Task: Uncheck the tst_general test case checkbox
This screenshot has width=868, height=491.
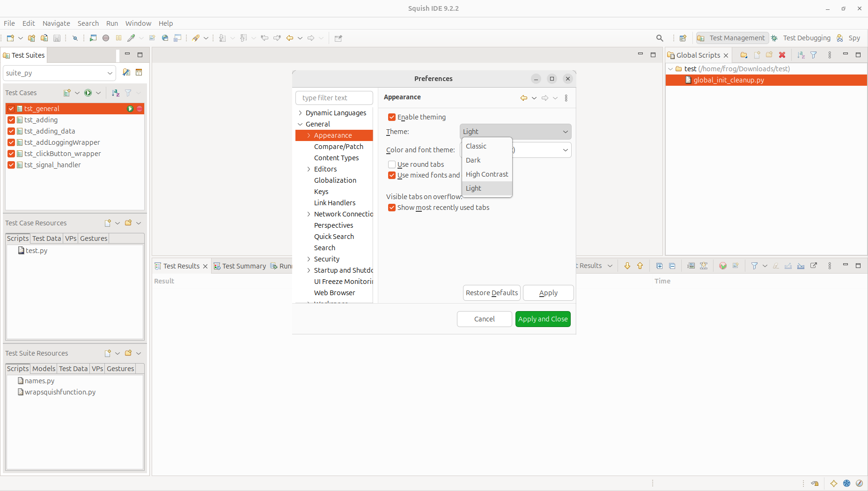Action: click(x=11, y=109)
